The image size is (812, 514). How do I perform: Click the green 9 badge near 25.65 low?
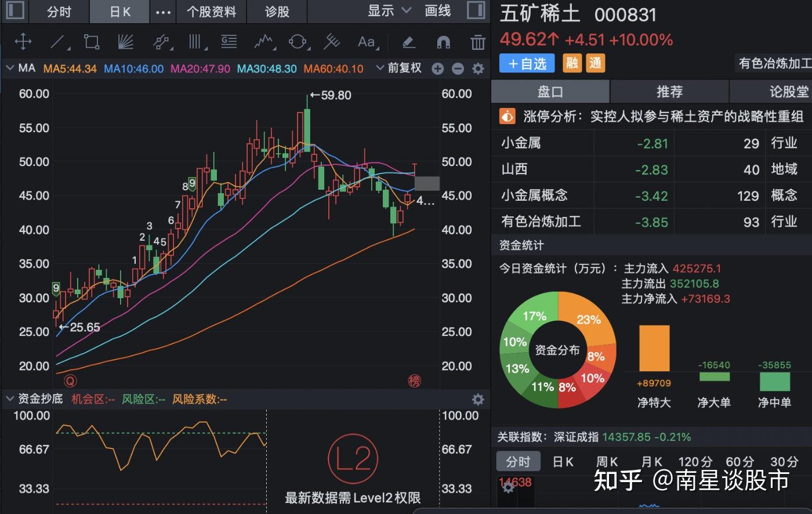(x=56, y=288)
